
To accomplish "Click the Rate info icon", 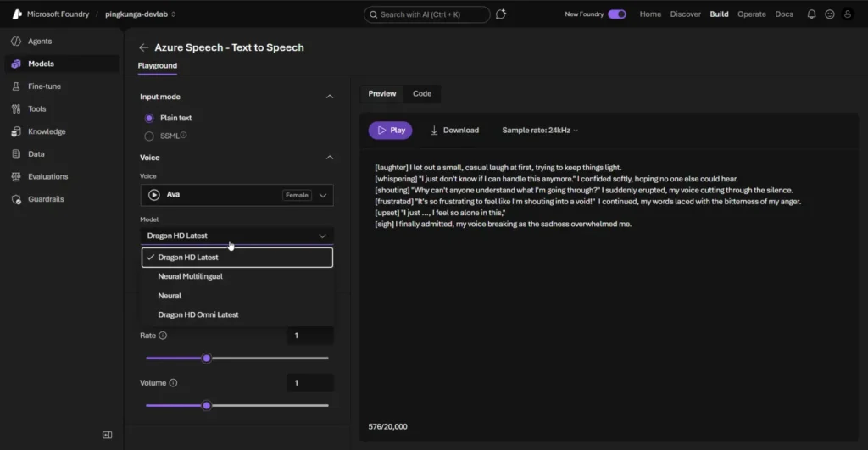I will [163, 336].
